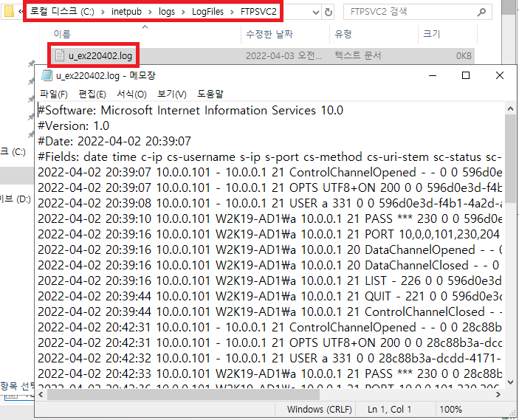The image size is (519, 420).
Task: Click the Windows (CRLF) status bar entry
Action: pyautogui.click(x=319, y=410)
